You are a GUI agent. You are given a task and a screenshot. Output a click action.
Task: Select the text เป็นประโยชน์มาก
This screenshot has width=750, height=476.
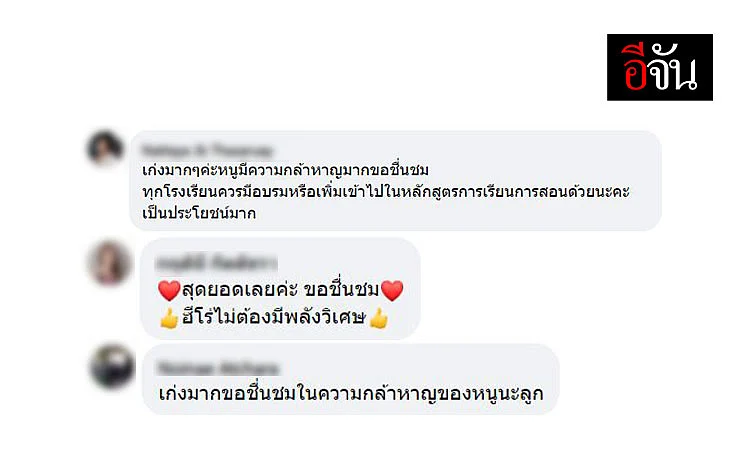[199, 213]
